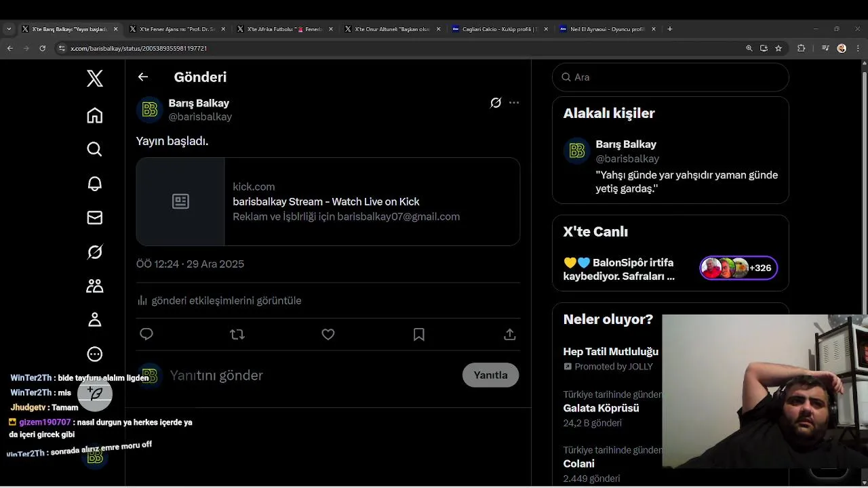
Task: Open Communities with the people icon
Action: (95, 286)
